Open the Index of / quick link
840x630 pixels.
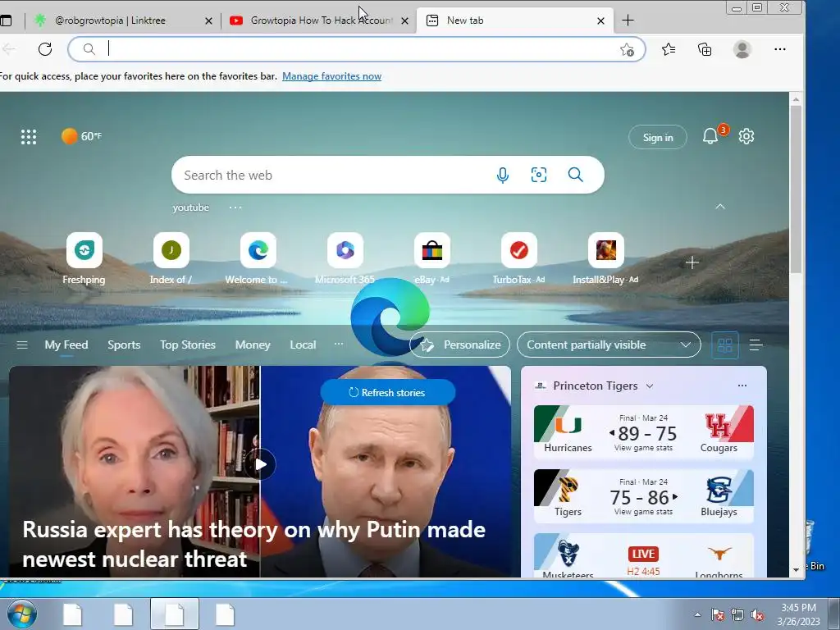point(171,258)
